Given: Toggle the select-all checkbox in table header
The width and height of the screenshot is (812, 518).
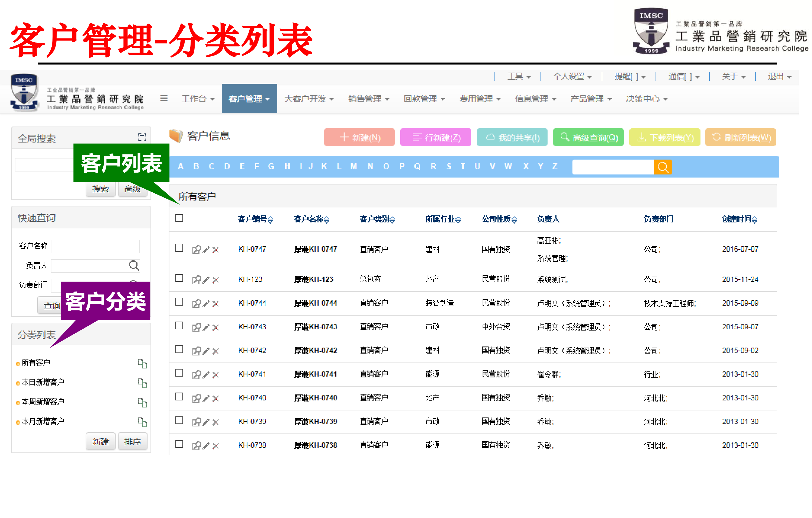Looking at the screenshot, I should (x=179, y=219).
